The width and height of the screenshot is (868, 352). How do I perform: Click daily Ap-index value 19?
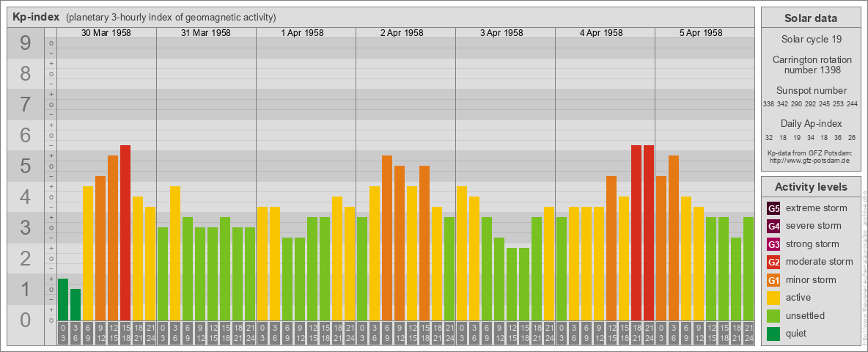click(x=797, y=137)
